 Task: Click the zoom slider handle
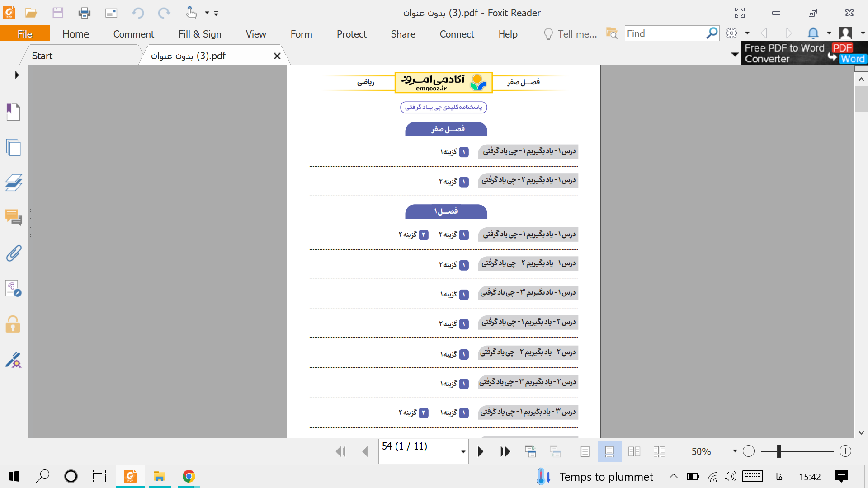[x=779, y=451]
